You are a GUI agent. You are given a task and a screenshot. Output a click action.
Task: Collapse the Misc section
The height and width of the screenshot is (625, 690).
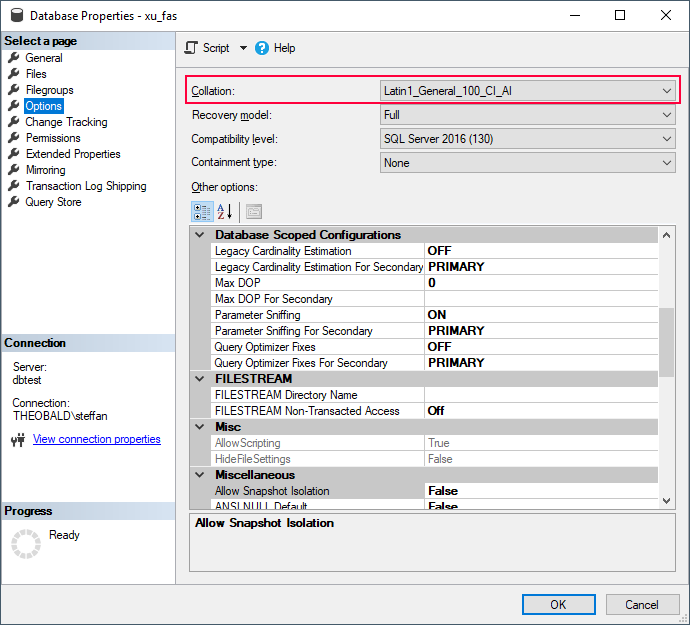coord(200,426)
